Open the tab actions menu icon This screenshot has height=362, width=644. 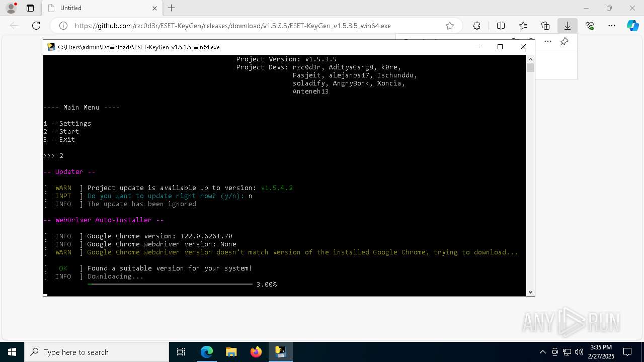tap(30, 8)
